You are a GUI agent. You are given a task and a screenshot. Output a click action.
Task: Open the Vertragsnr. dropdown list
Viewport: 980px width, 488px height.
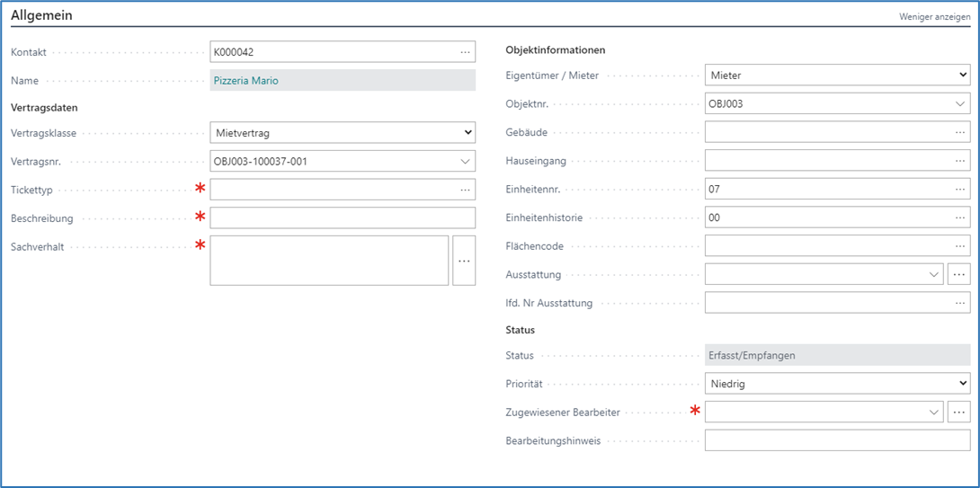point(465,162)
